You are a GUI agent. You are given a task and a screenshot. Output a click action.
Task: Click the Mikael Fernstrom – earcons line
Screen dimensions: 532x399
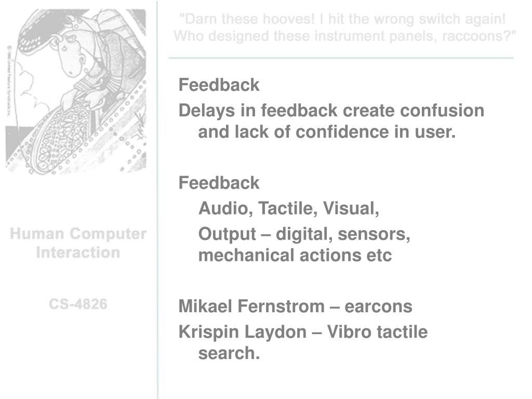[295, 307]
